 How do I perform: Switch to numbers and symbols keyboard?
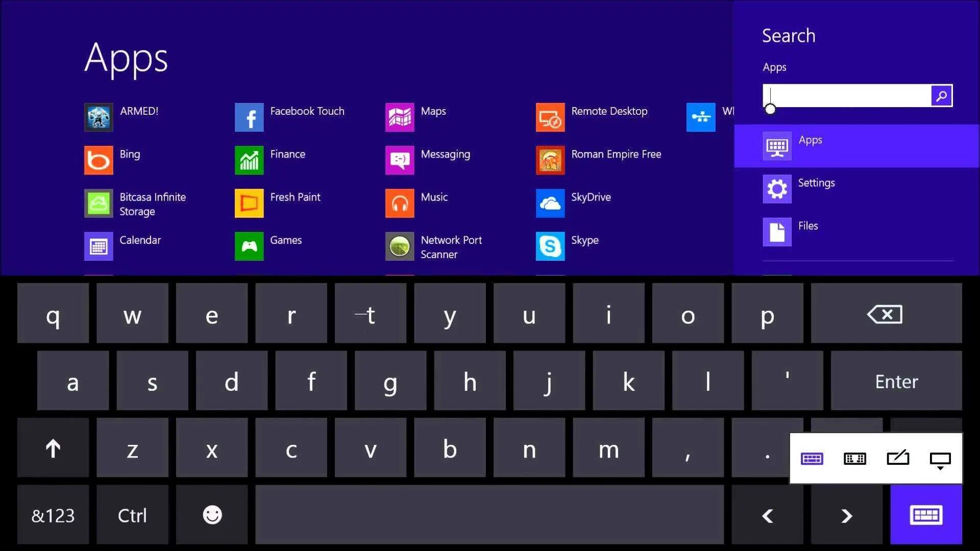tap(53, 515)
